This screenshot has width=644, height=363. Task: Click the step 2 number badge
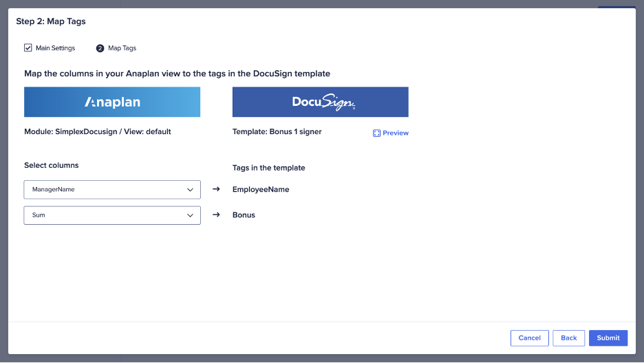[100, 48]
